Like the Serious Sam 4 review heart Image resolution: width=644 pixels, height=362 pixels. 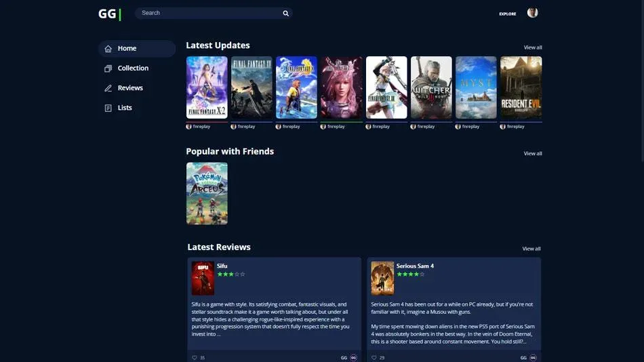(374, 357)
